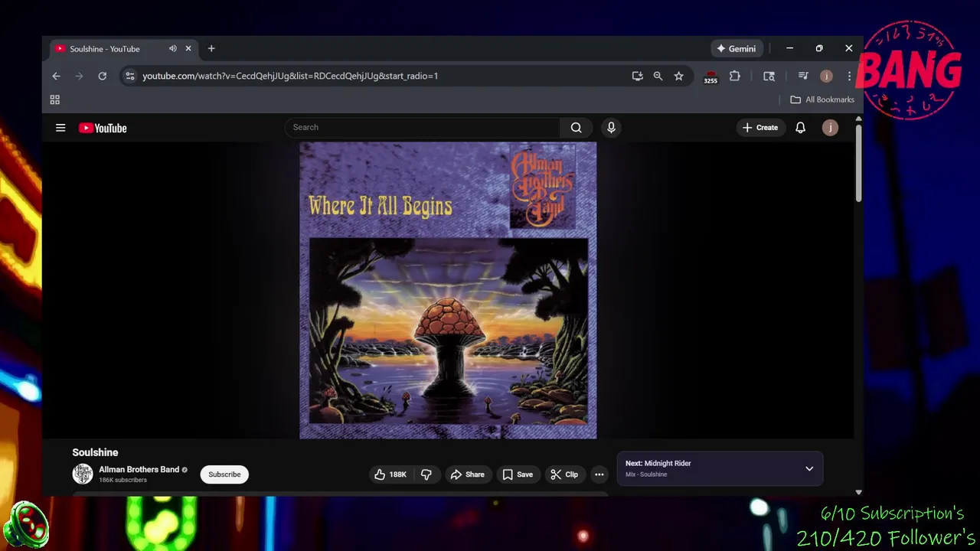The image size is (980, 551).
Task: Open media controls music note icon
Action: coord(802,76)
